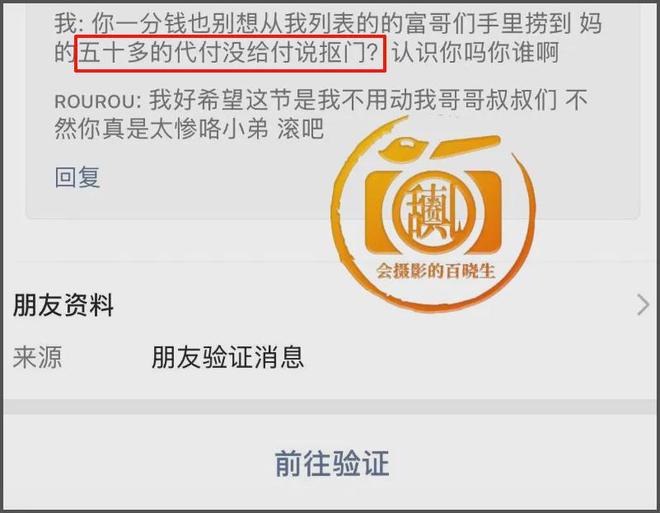660x513 pixels.
Task: Click the 来源 label
Action: click(x=37, y=357)
